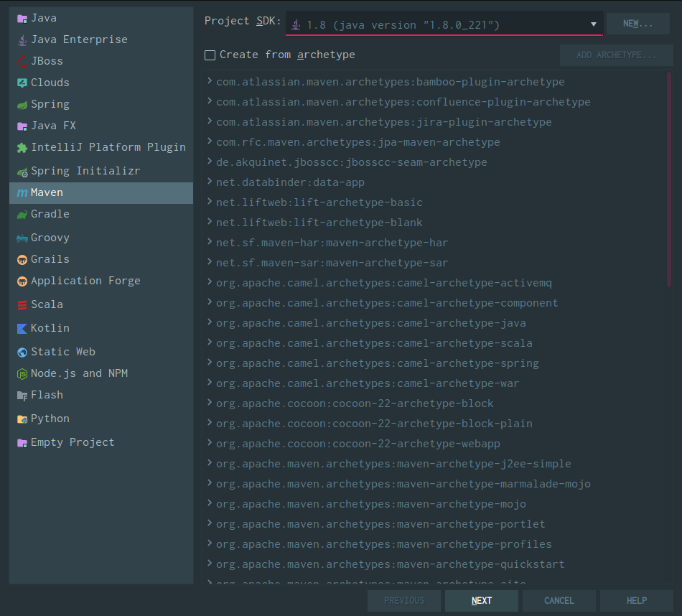Expand the jira-plugin-archetype entry
Image resolution: width=682 pixels, height=616 pixels.
click(210, 121)
